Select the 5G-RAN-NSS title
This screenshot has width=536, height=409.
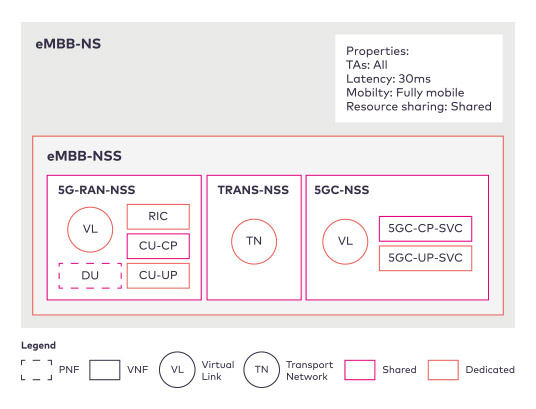point(96,190)
